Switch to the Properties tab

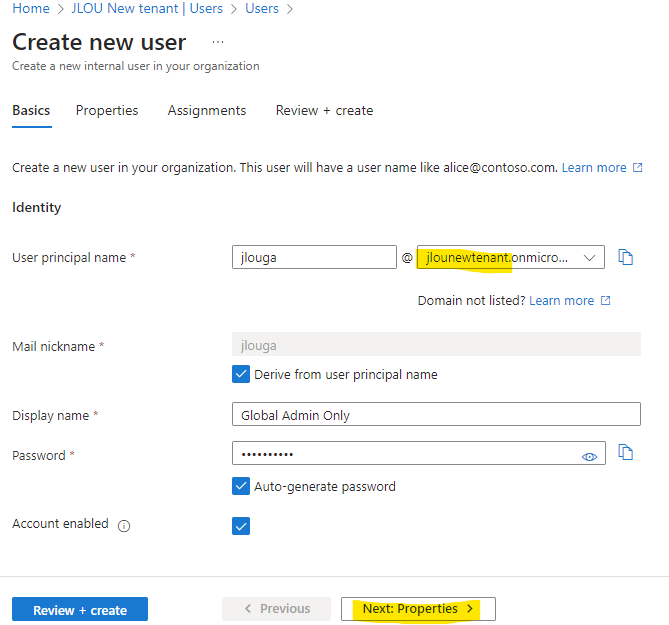click(x=107, y=110)
